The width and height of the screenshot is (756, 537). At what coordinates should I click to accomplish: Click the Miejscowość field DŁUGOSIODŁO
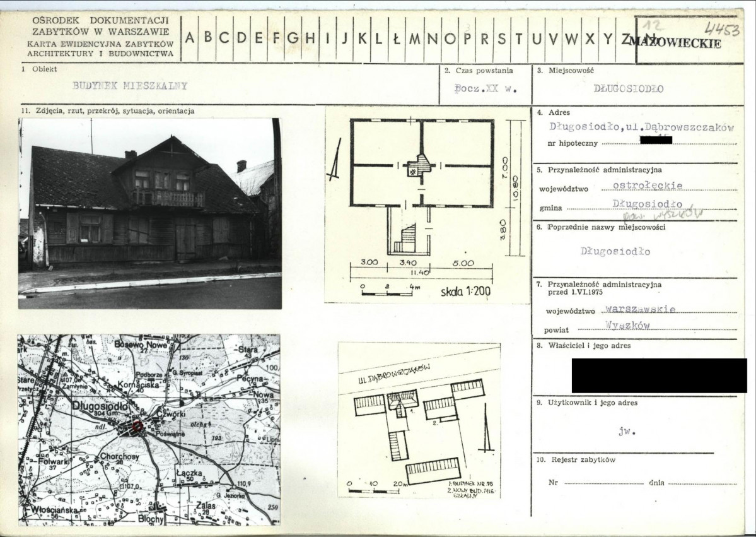[x=628, y=89]
